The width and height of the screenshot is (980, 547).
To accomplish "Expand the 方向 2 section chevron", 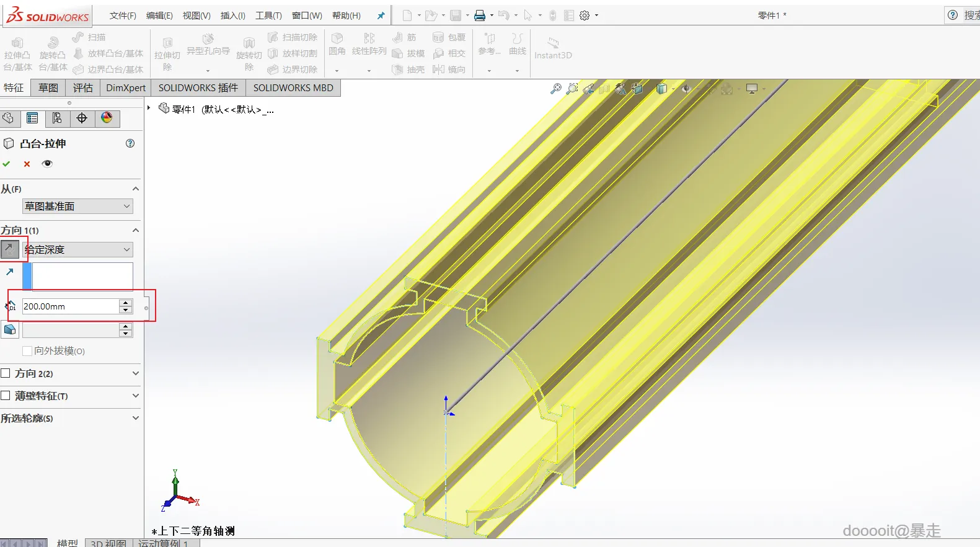I will click(x=136, y=373).
